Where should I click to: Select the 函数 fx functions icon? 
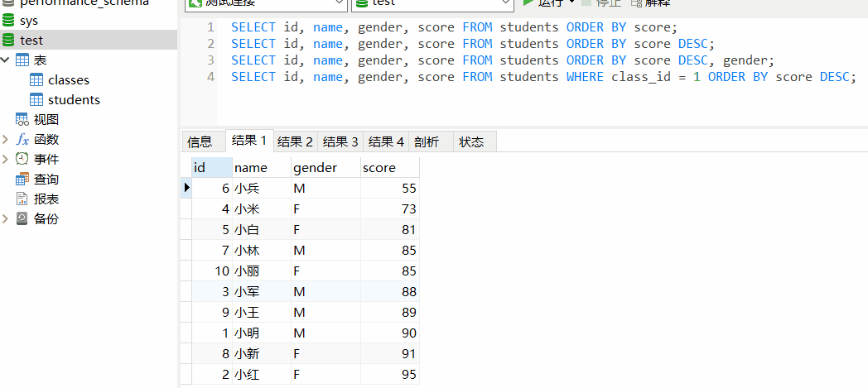(x=22, y=139)
